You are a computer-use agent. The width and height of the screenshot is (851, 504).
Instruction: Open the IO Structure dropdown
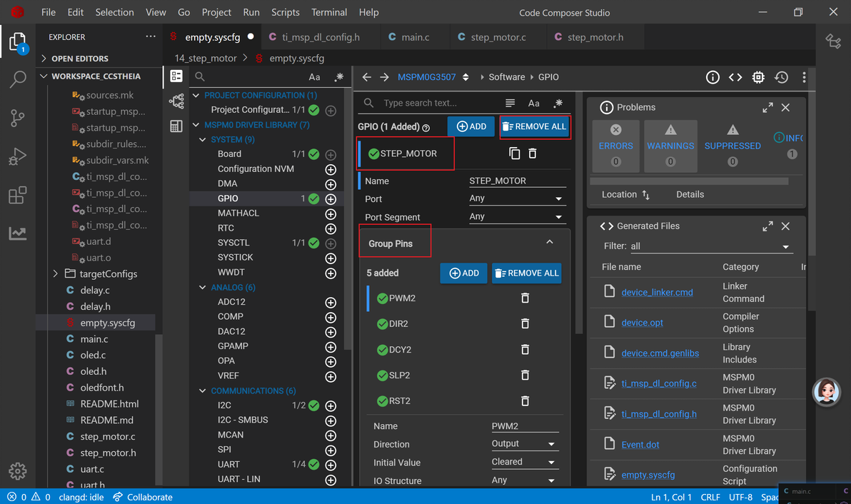524,480
